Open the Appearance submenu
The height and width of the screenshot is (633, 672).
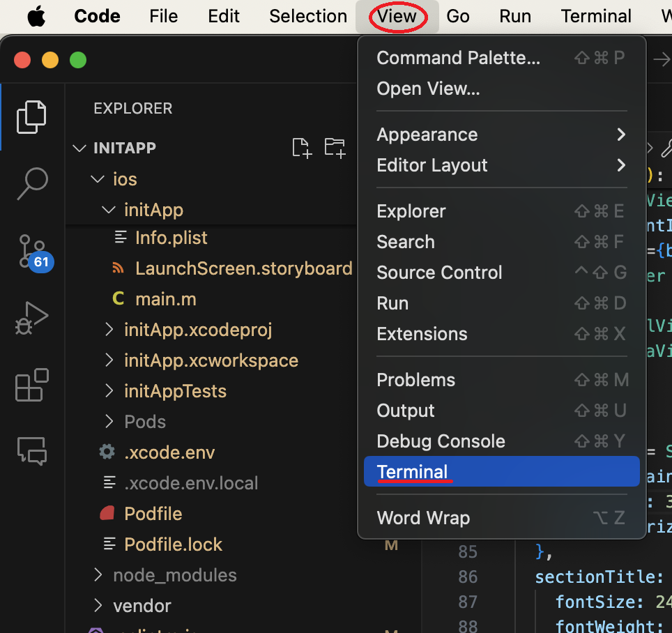pos(501,135)
